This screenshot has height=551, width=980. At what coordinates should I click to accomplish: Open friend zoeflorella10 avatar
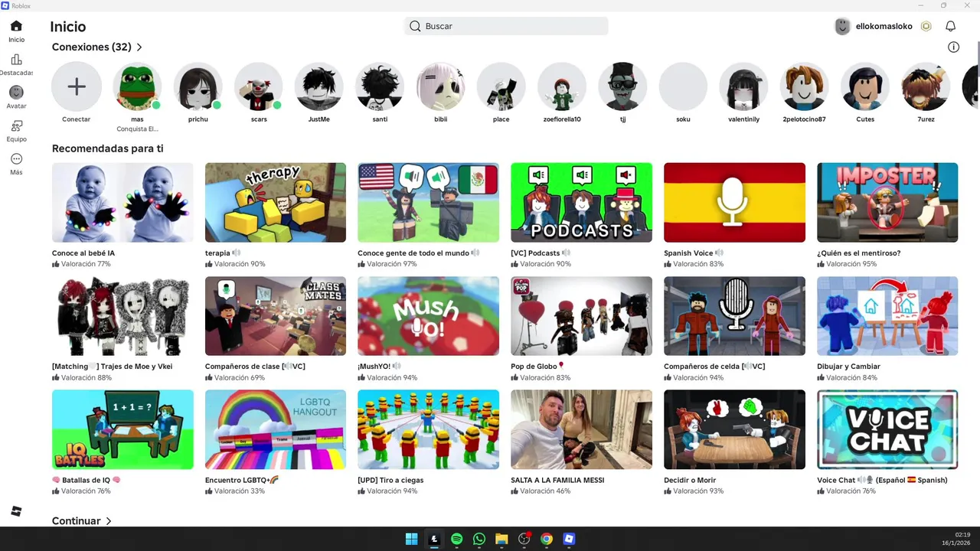coord(562,86)
